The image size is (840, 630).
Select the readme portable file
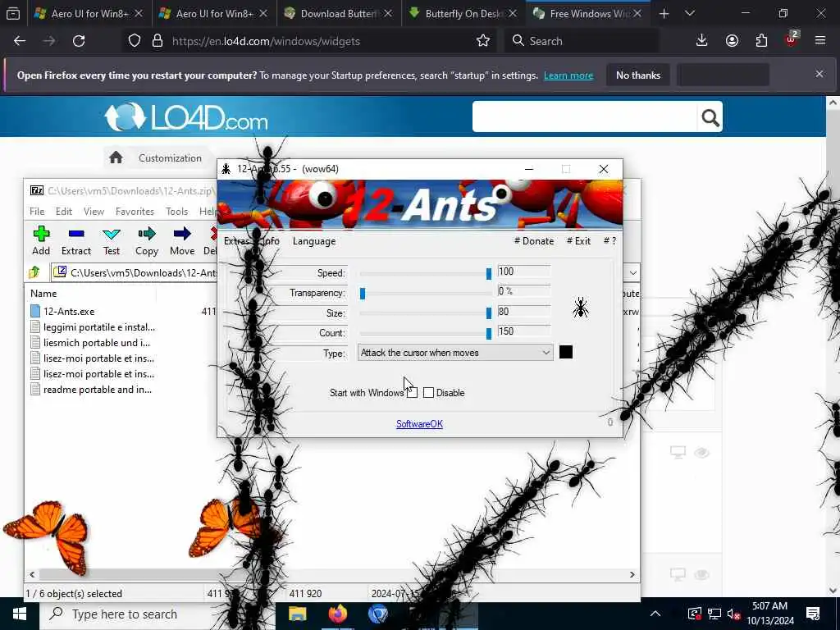[x=98, y=390]
